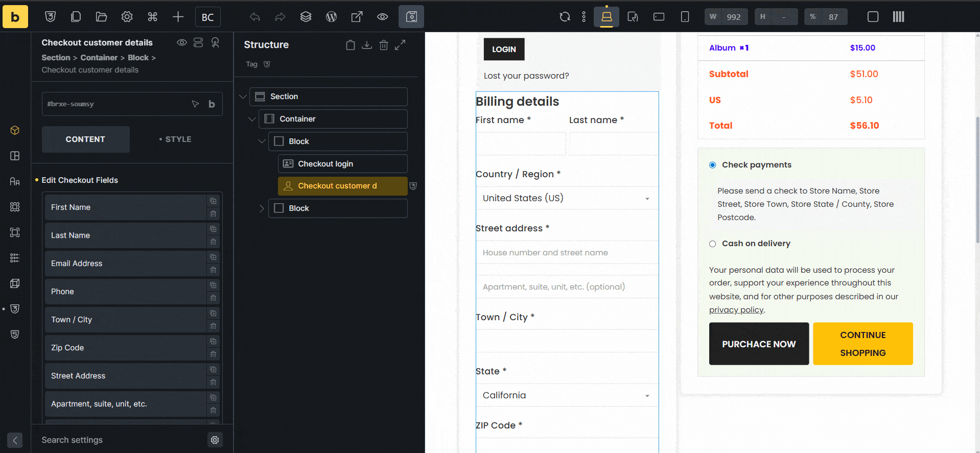This screenshot has height=453, width=980.
Task: Click the Lost your password? link
Action: point(526,76)
